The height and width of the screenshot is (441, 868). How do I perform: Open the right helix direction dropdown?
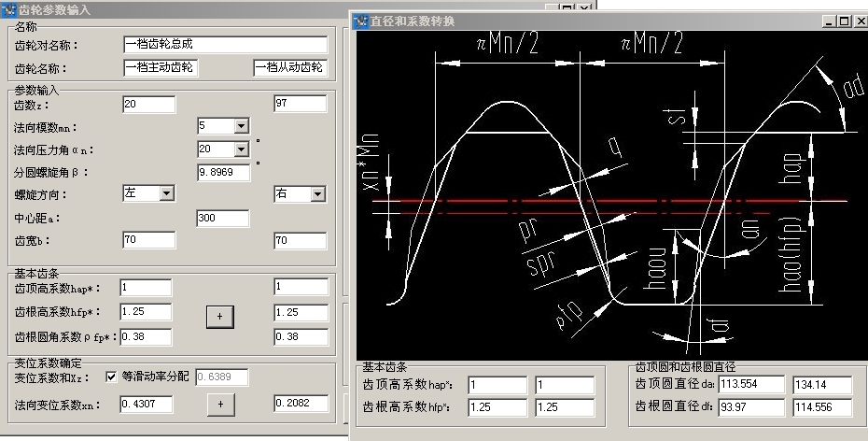(x=317, y=194)
